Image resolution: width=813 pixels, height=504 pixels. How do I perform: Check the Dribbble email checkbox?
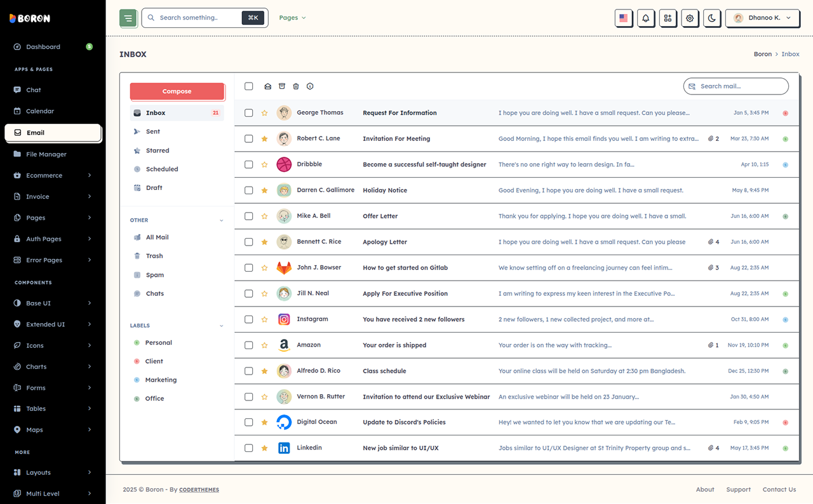(249, 164)
